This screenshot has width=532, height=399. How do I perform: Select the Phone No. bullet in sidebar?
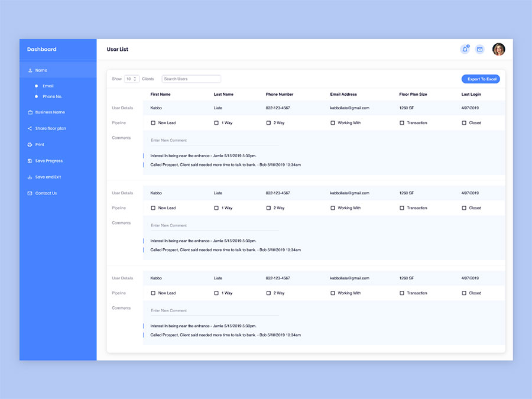[36, 96]
